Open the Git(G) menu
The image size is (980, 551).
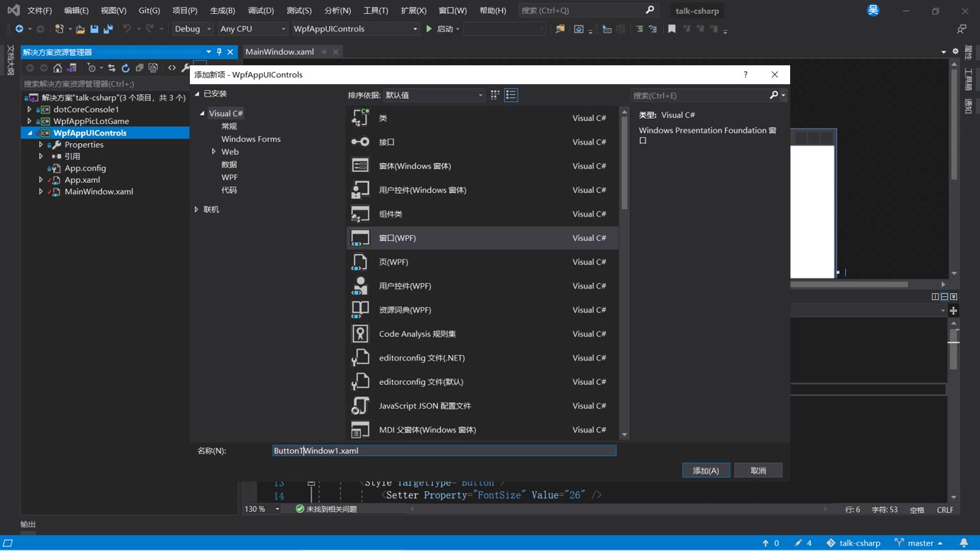click(x=149, y=11)
